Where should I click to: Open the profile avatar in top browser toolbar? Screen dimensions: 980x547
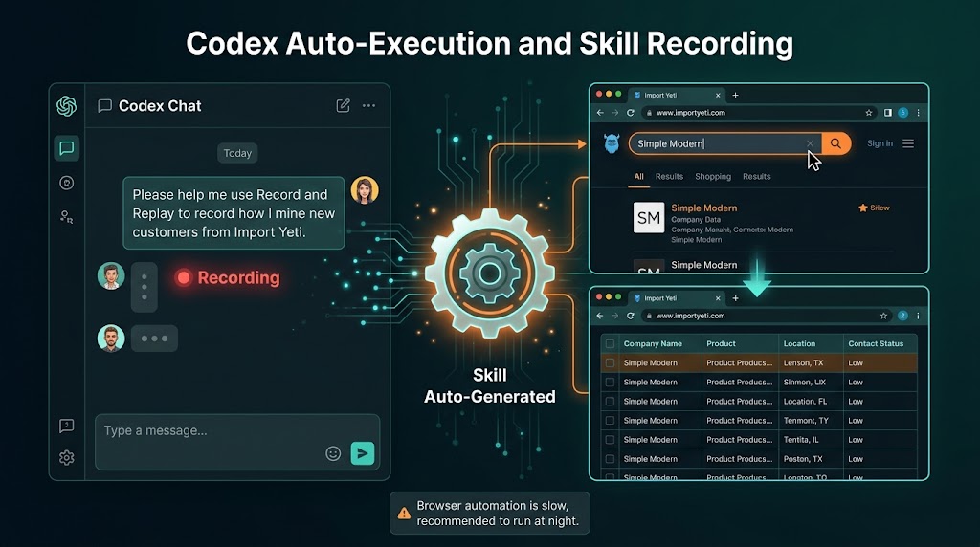point(902,113)
